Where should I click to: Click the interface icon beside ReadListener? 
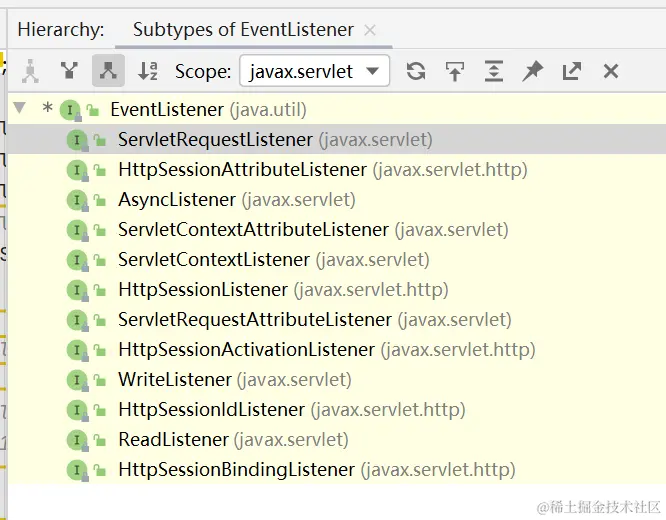[x=76, y=439]
